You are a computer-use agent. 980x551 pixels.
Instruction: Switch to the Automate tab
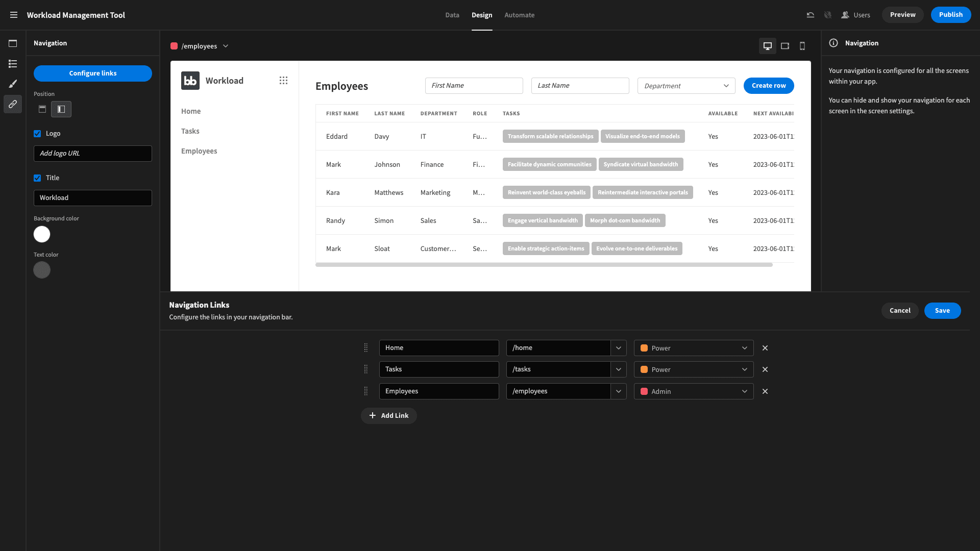pyautogui.click(x=520, y=15)
